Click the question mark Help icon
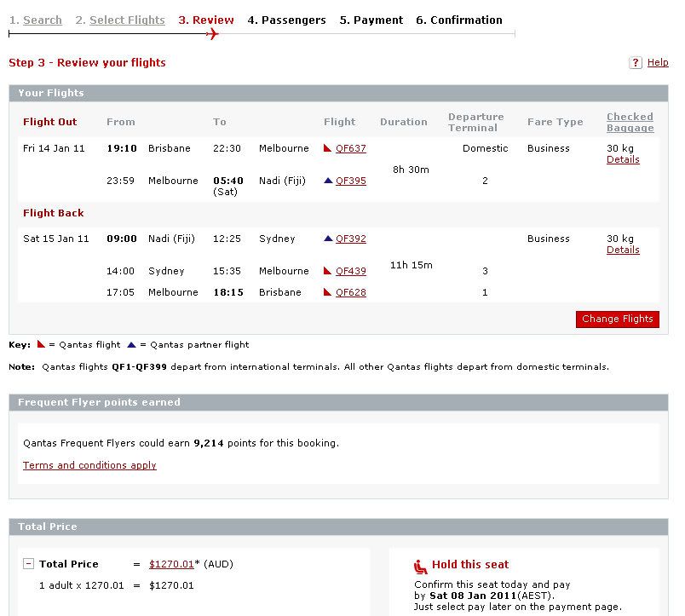Viewport: 685px width, 616px height. coord(636,62)
